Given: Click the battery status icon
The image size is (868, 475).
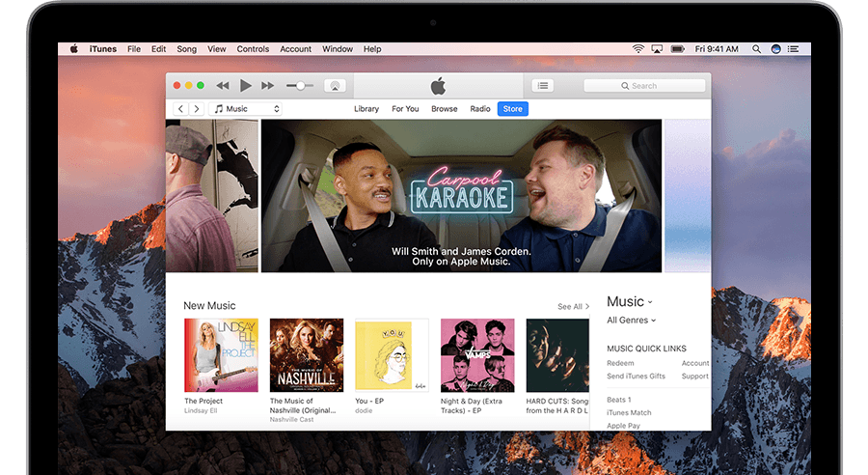Looking at the screenshot, I should click(678, 49).
